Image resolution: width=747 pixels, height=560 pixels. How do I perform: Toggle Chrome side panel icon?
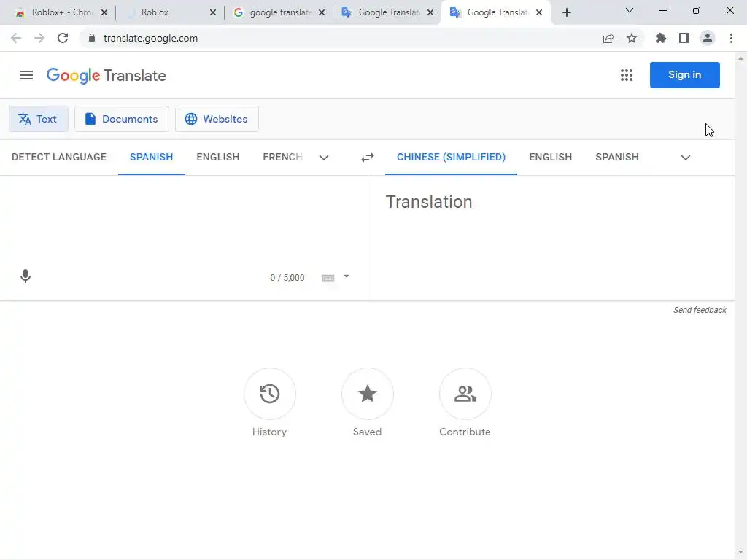click(684, 38)
